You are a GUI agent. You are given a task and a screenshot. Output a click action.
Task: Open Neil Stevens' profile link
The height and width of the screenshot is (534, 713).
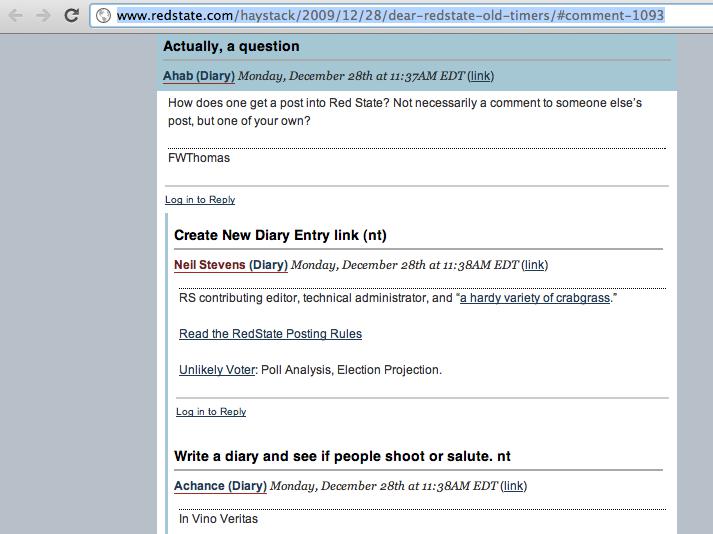(x=210, y=265)
